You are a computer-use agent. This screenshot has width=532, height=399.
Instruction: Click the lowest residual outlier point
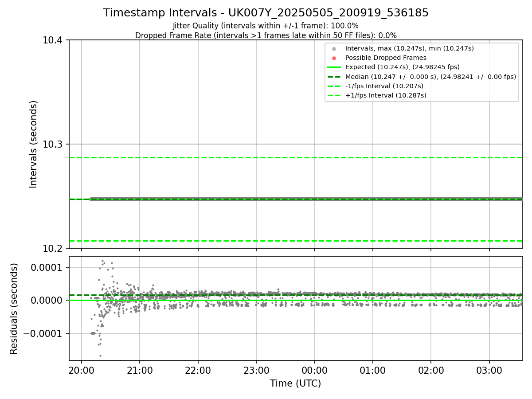coord(100,356)
